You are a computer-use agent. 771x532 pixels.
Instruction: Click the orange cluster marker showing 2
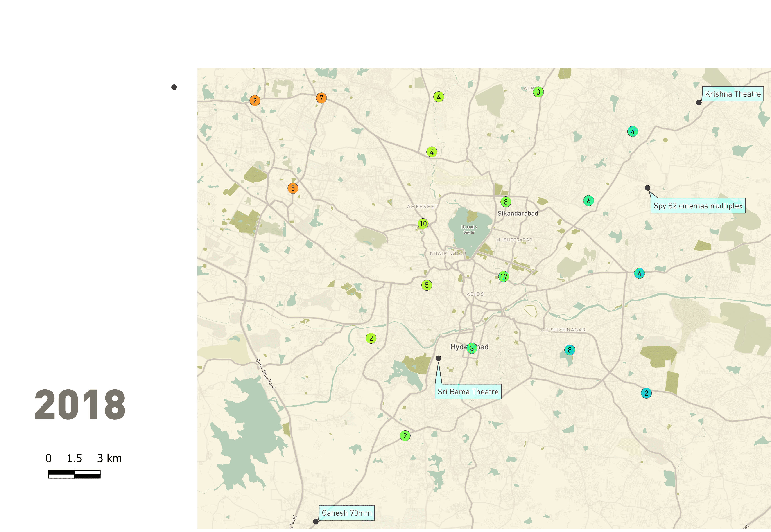pos(255,100)
